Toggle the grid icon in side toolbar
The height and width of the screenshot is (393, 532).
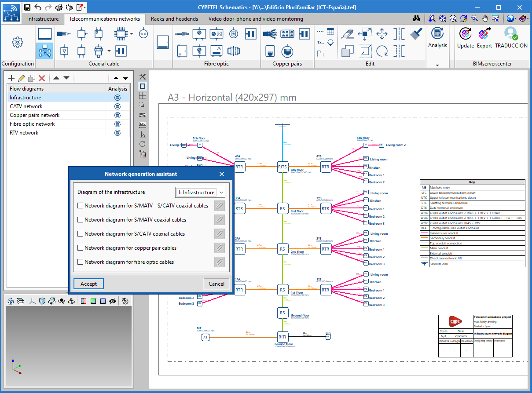tap(143, 96)
